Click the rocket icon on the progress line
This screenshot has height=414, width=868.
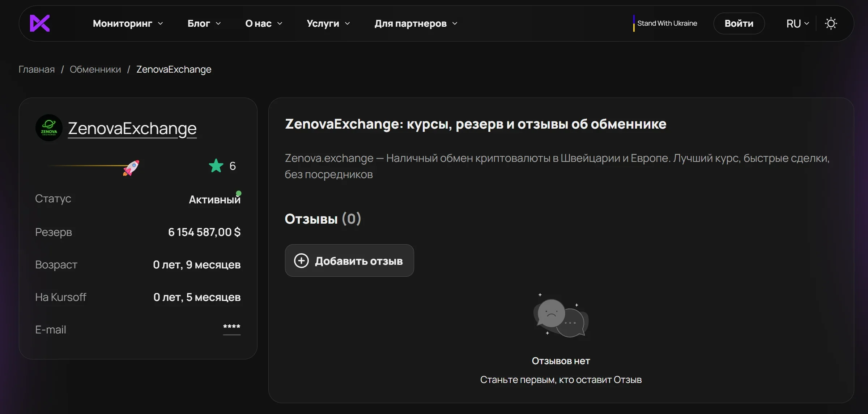click(131, 168)
